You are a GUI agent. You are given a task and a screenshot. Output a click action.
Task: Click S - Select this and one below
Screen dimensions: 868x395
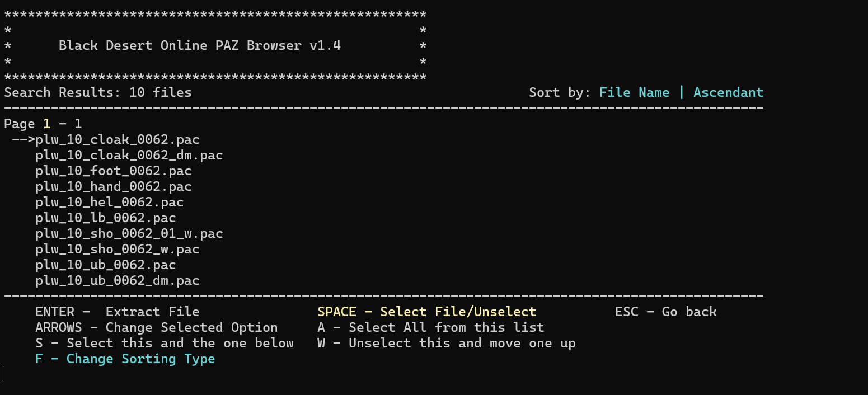click(165, 343)
